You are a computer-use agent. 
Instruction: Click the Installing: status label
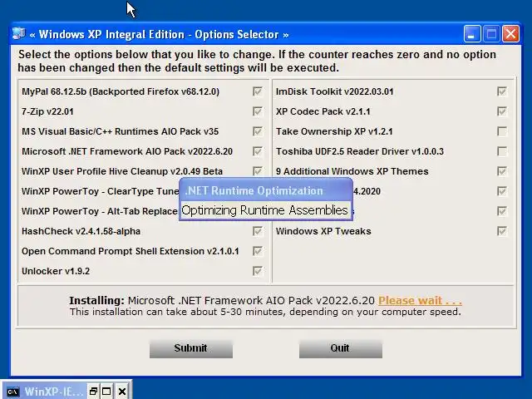coord(97,301)
